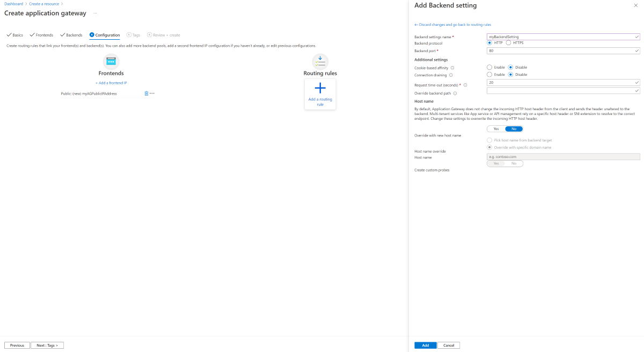Click the Routing rules checklist icon
Screen dimensions: 644x352
tap(320, 61)
